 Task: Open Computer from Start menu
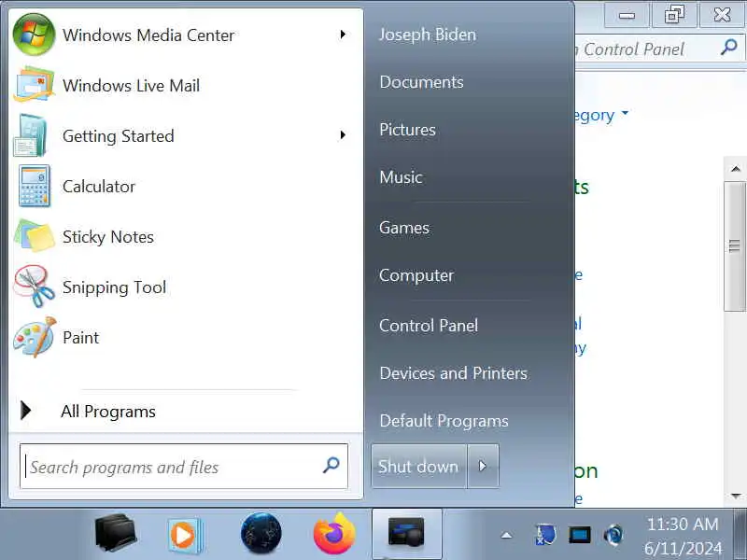[416, 275]
